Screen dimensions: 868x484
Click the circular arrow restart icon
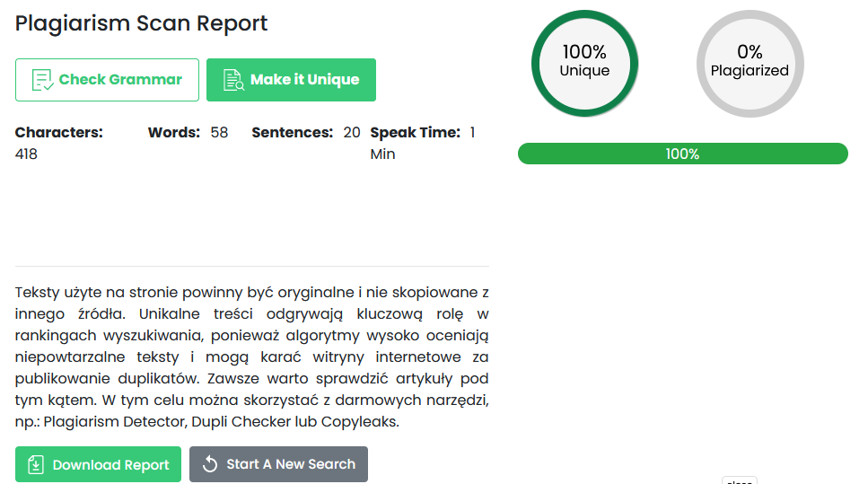(x=210, y=464)
